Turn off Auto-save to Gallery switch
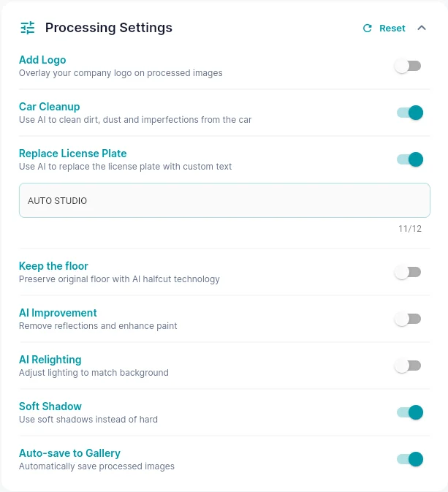The width and height of the screenshot is (448, 492). point(410,459)
